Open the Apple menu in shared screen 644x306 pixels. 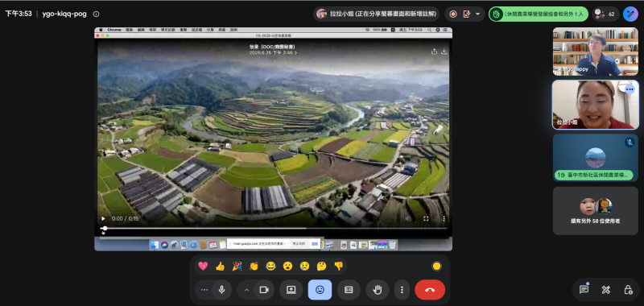101,30
